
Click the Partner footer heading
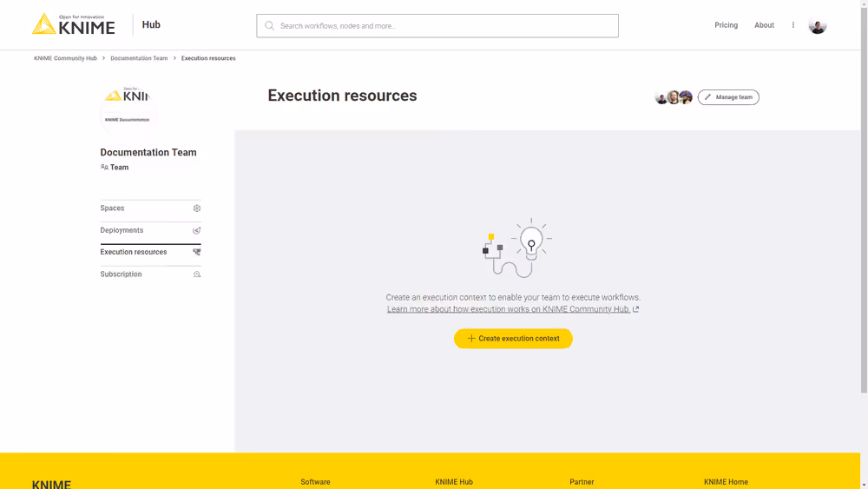[x=582, y=482]
